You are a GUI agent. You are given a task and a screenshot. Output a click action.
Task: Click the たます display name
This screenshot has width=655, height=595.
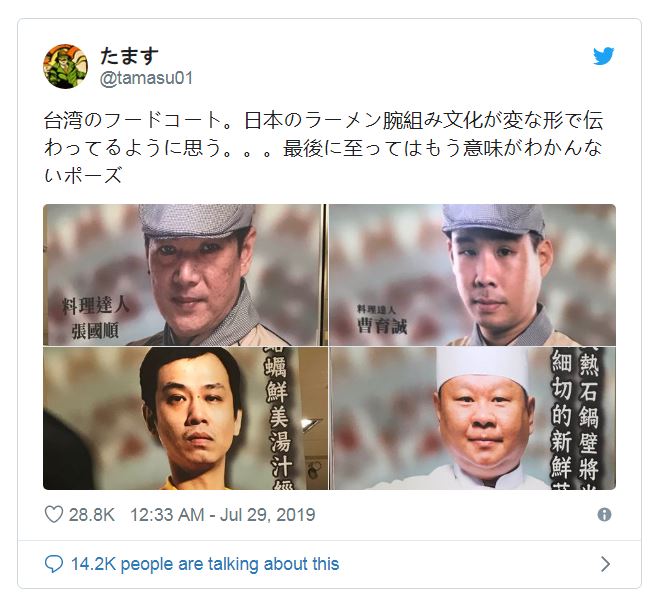129,56
